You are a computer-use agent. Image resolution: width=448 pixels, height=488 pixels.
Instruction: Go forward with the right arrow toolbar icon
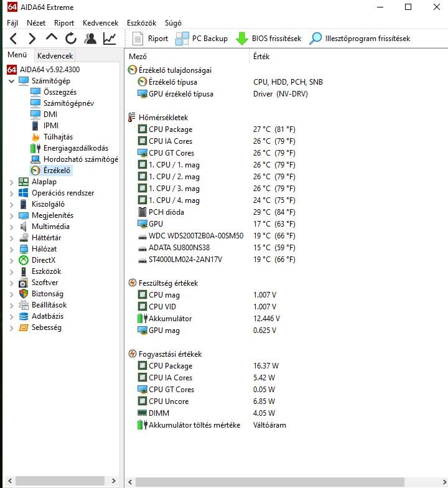pos(32,39)
